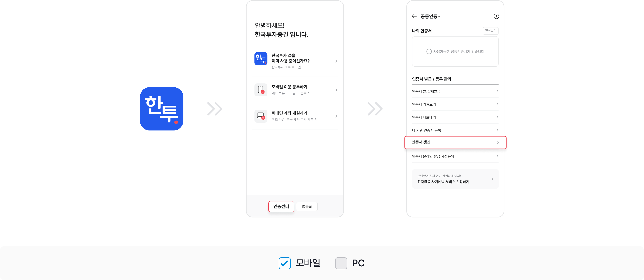The image size is (644, 280).
Task: Open the 타 기관 인증서 등록 entry
Action: coord(455,130)
